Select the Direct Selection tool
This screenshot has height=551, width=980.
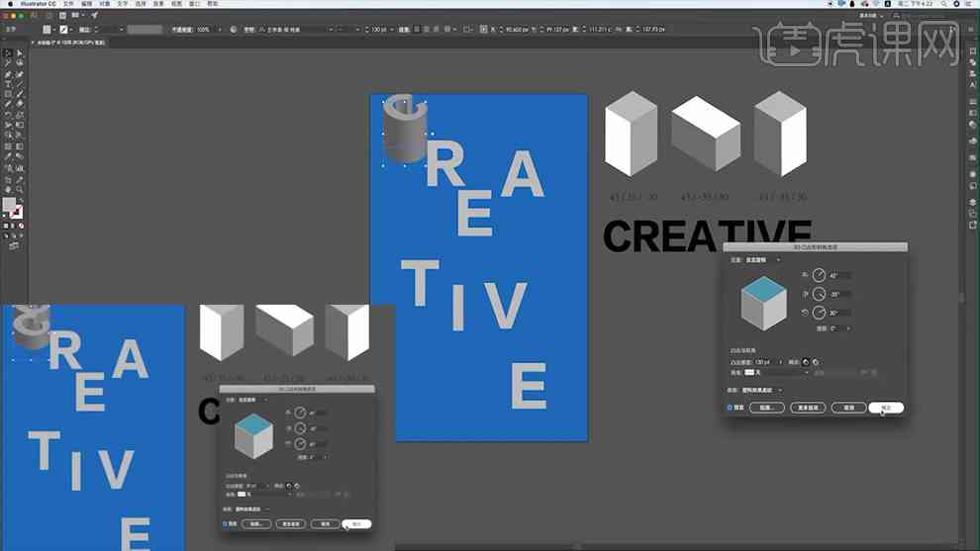point(20,53)
